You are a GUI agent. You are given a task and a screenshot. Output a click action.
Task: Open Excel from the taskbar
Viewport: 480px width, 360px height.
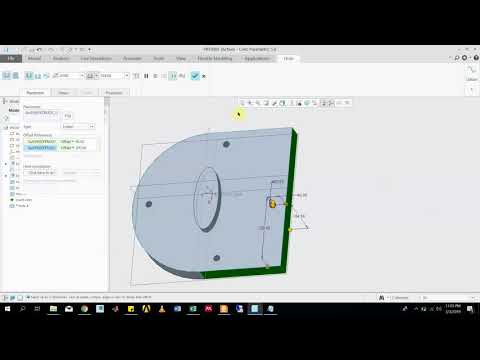coord(193,309)
